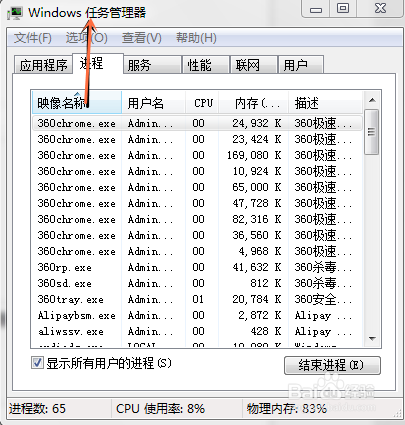Sort by 内存 column header

tap(253, 103)
